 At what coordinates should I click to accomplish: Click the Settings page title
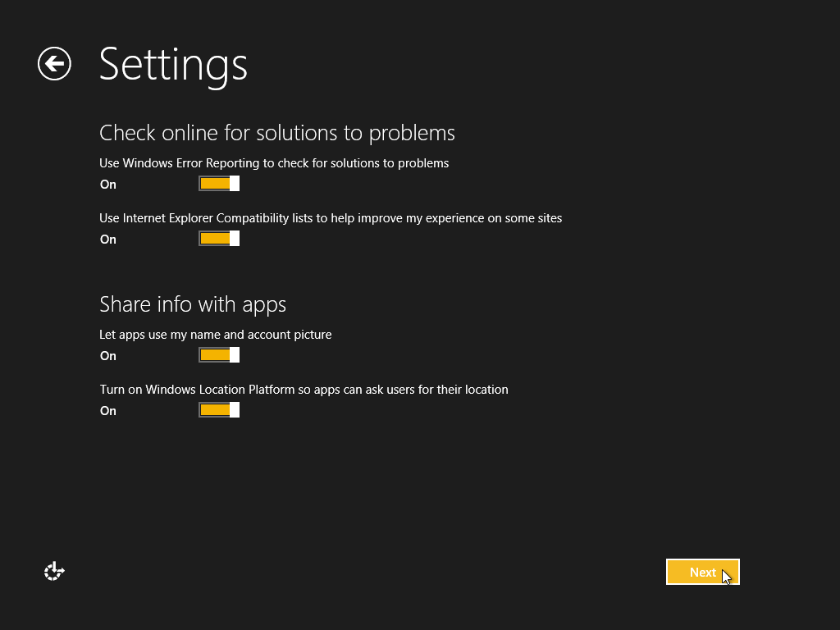(x=173, y=64)
